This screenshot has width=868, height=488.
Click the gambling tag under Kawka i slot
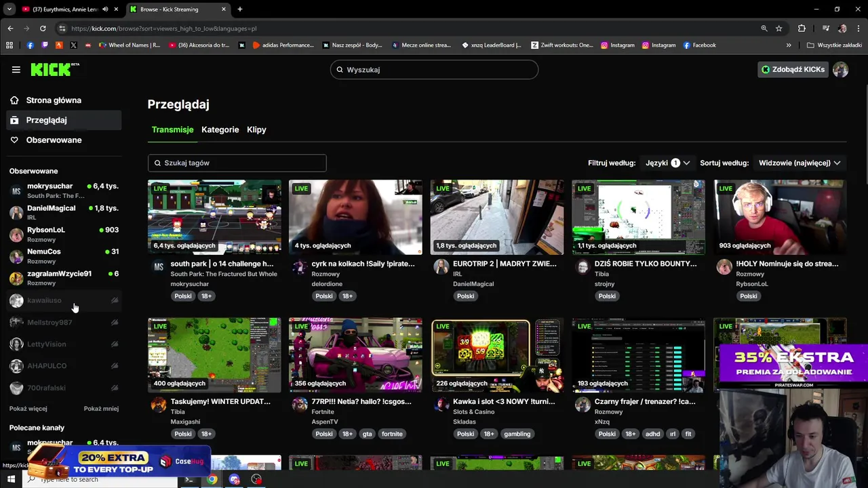(517, 434)
